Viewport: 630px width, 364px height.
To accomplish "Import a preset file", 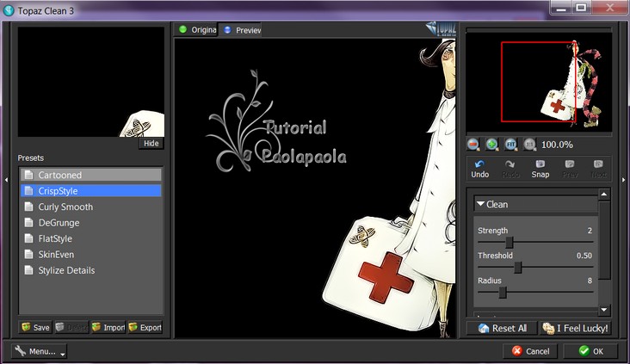I will pyautogui.click(x=108, y=328).
